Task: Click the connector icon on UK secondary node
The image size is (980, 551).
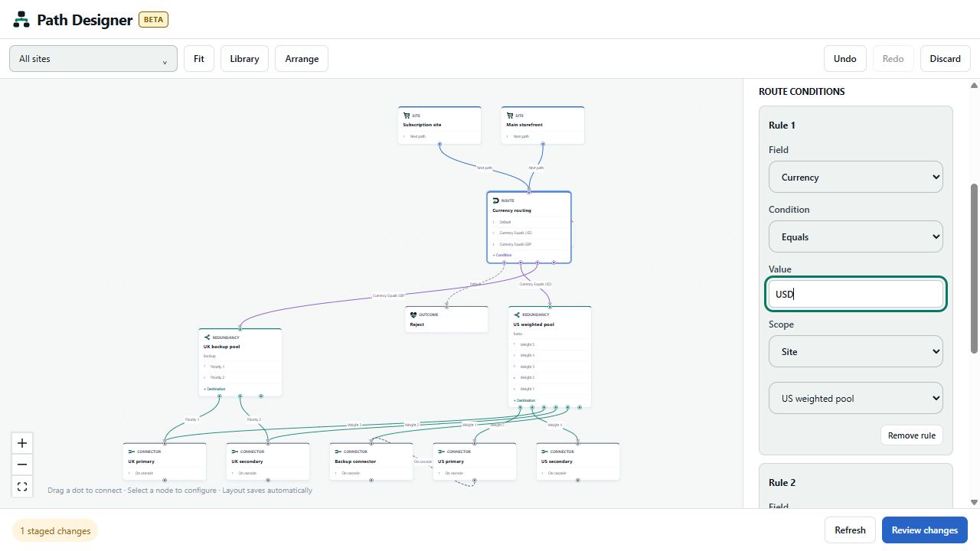Action: pyautogui.click(x=235, y=452)
